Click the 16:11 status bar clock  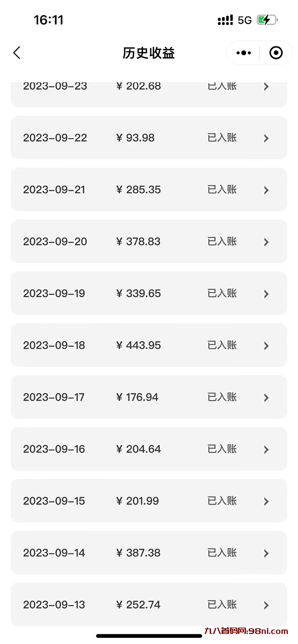(x=49, y=20)
